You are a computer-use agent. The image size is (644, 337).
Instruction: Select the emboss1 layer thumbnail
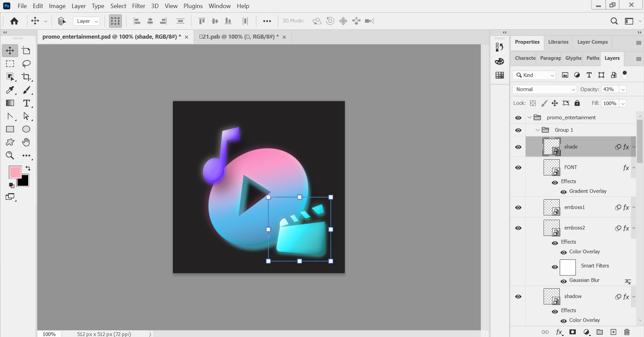[551, 208]
